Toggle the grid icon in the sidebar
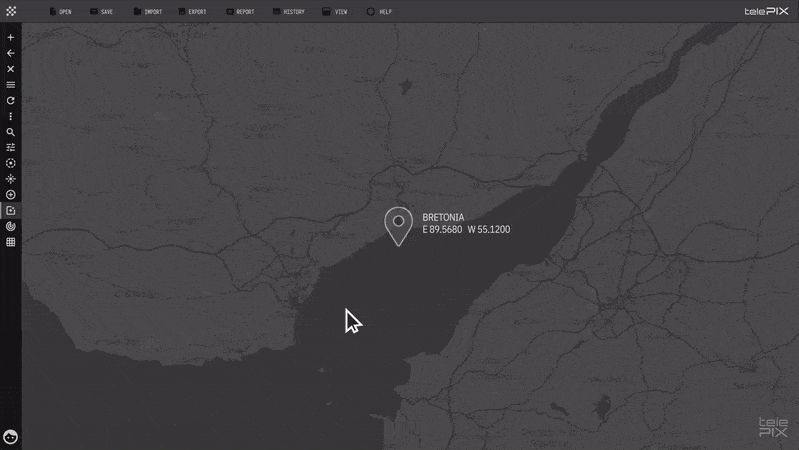Viewport: 799px width, 450px height. pos(11,242)
